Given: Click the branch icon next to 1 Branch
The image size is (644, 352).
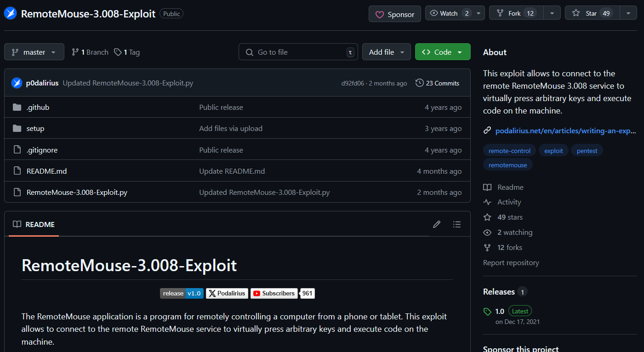Looking at the screenshot, I should pyautogui.click(x=75, y=52).
